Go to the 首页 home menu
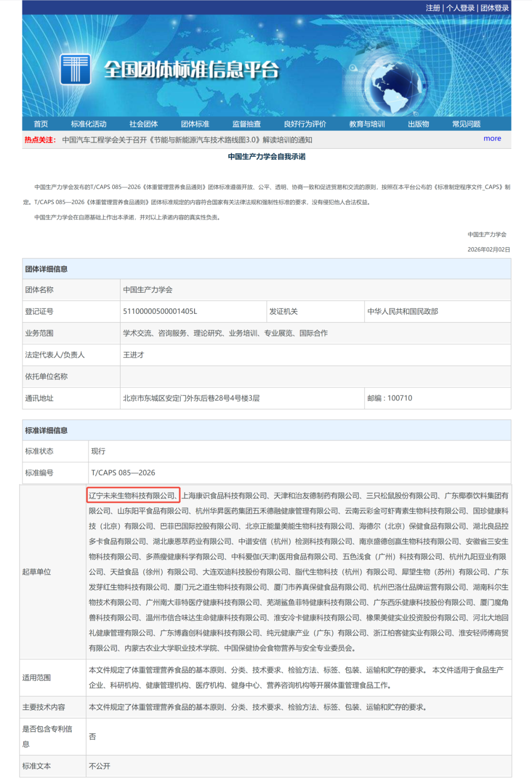Viewport: 532px width, 782px height. pos(41,124)
